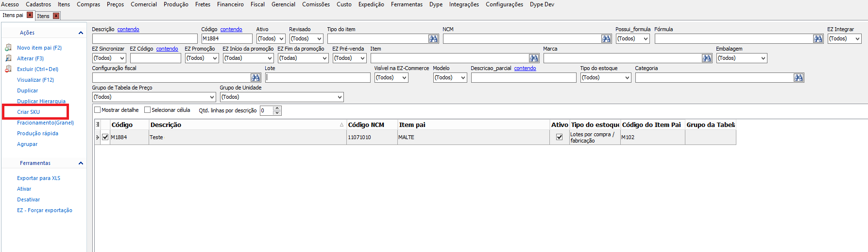This screenshot has width=868, height=252.
Task: Collapse the Ferramentas panel section
Action: pyautogui.click(x=81, y=163)
